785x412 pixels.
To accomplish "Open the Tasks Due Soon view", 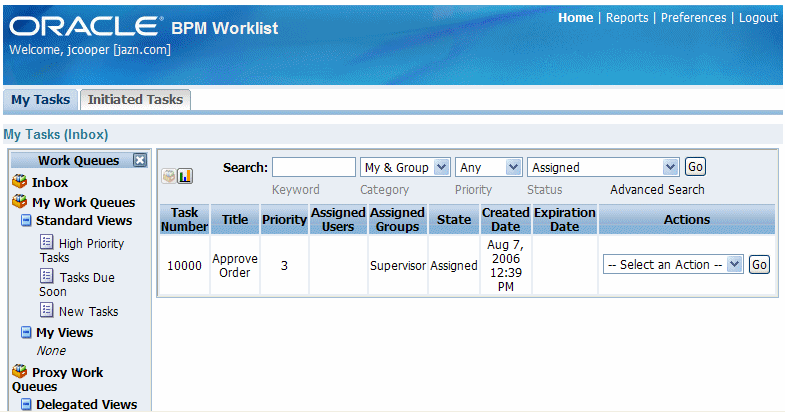I will [x=77, y=284].
